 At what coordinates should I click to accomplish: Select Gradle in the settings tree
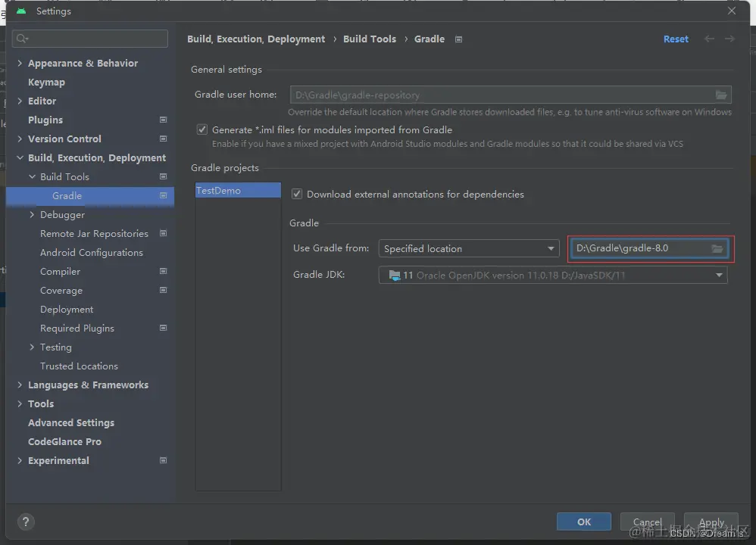67,195
